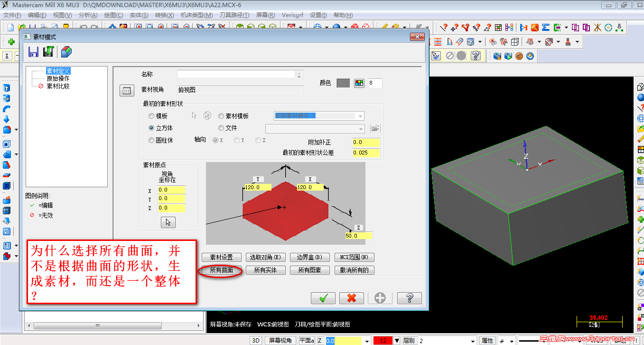This screenshot has height=345, width=644.
Task: Click the 撤消所有的 button
Action: (355, 270)
